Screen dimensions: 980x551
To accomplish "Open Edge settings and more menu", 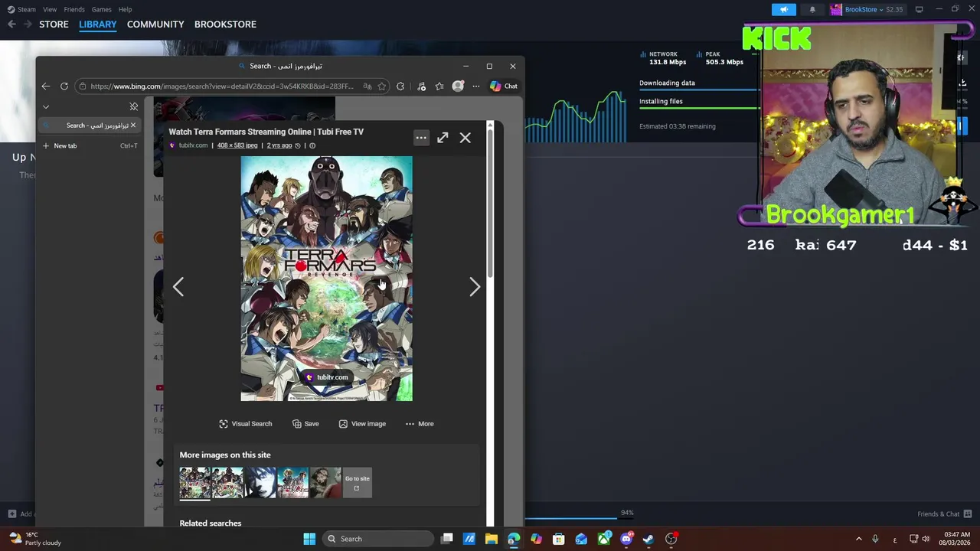I will 475,86.
